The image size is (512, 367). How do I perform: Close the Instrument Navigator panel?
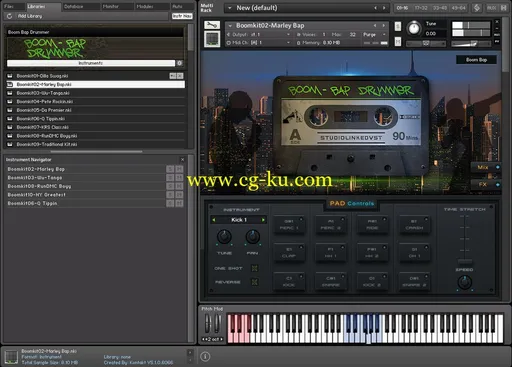tap(182, 160)
